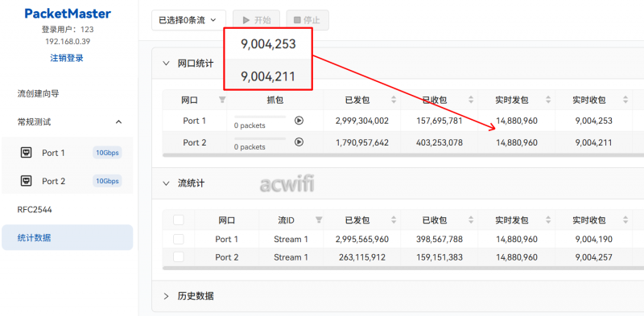644x316 pixels.
Task: Click the 2,999,304,002 sent packets cell
Action: [x=361, y=121]
